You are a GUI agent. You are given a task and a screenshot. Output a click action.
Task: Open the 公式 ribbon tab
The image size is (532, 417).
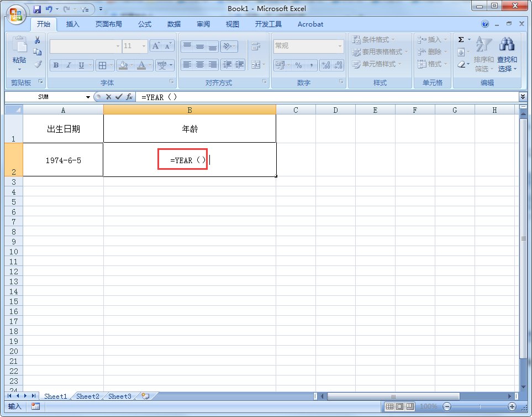[145, 24]
